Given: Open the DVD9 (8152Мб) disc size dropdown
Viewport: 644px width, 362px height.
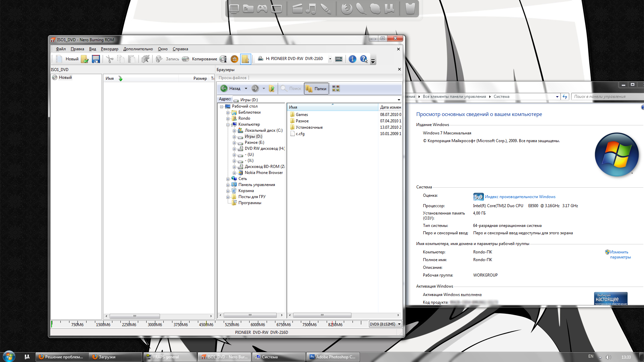Looking at the screenshot, I should point(399,324).
